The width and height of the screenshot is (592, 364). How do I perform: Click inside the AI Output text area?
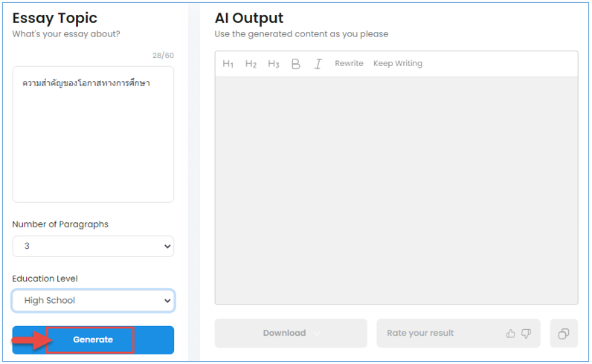pos(396,190)
